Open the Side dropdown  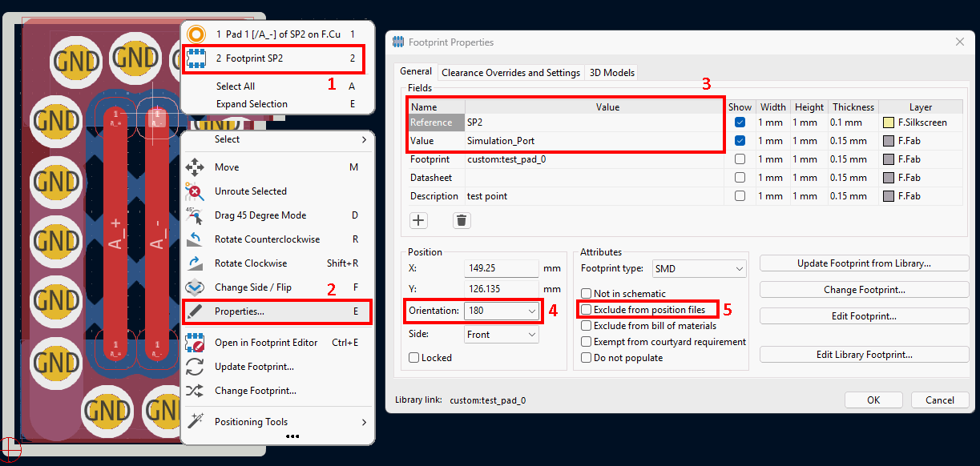click(x=531, y=335)
